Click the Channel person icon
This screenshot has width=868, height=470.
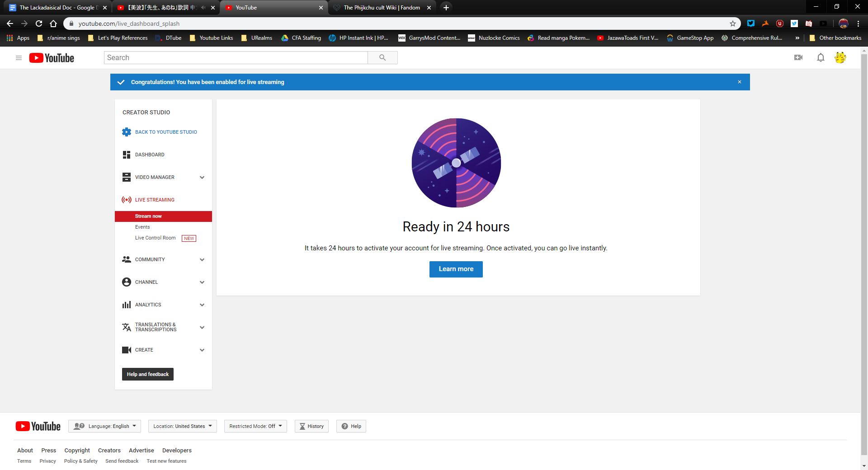point(127,282)
